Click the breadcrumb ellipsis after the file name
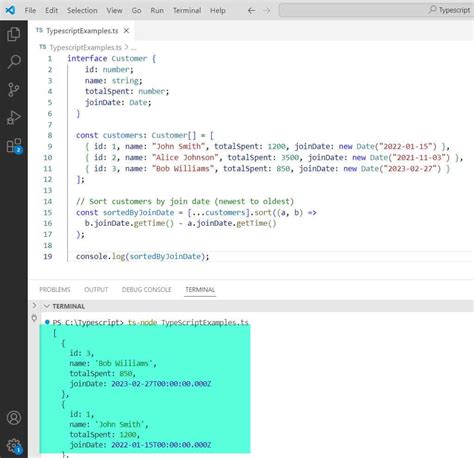 click(133, 48)
